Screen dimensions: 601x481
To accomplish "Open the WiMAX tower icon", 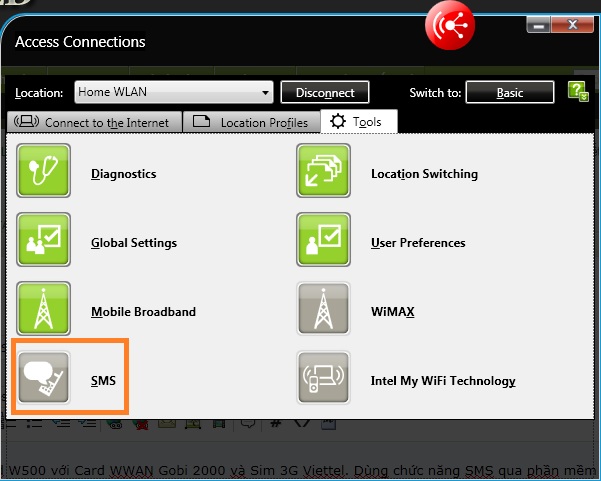I will (x=324, y=309).
